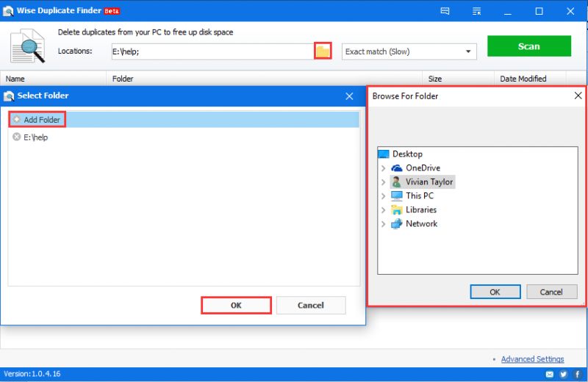Click the plus icon next to Add Folder
The width and height of the screenshot is (588, 382).
click(x=16, y=119)
